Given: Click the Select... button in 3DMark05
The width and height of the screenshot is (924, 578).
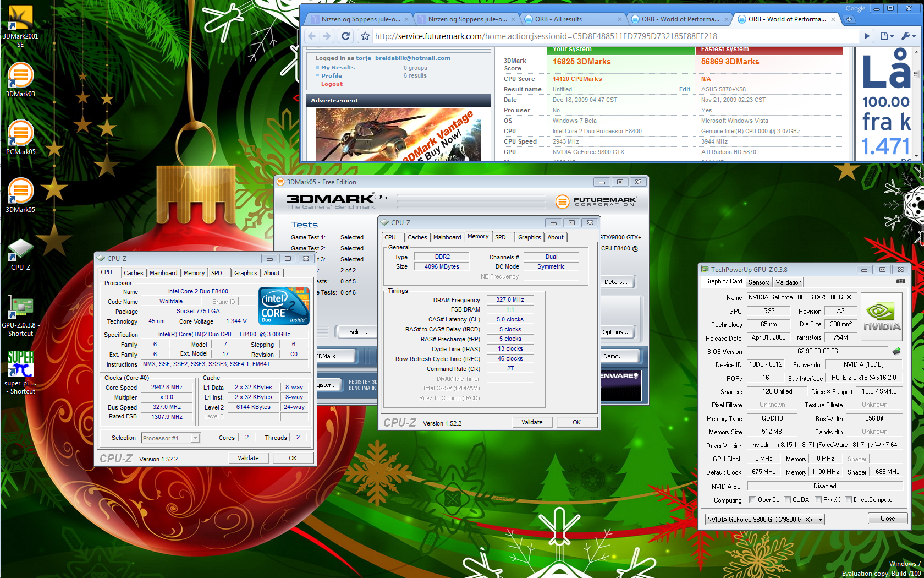Looking at the screenshot, I should (x=360, y=332).
